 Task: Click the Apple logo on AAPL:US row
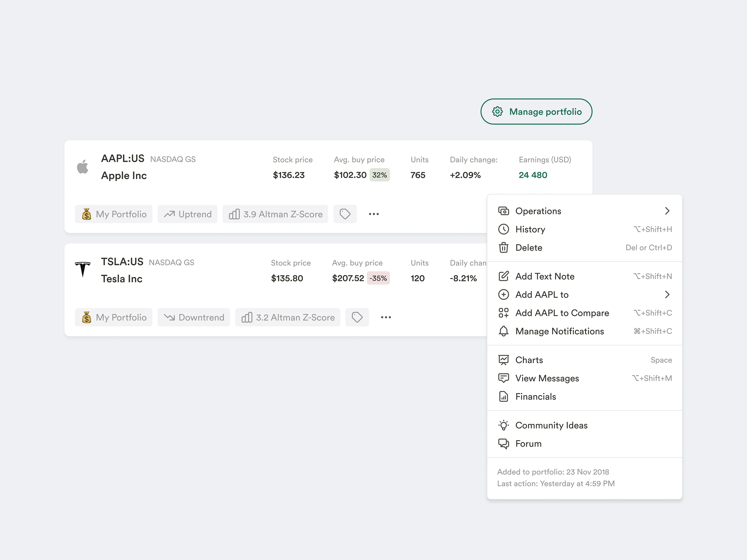pyautogui.click(x=83, y=166)
